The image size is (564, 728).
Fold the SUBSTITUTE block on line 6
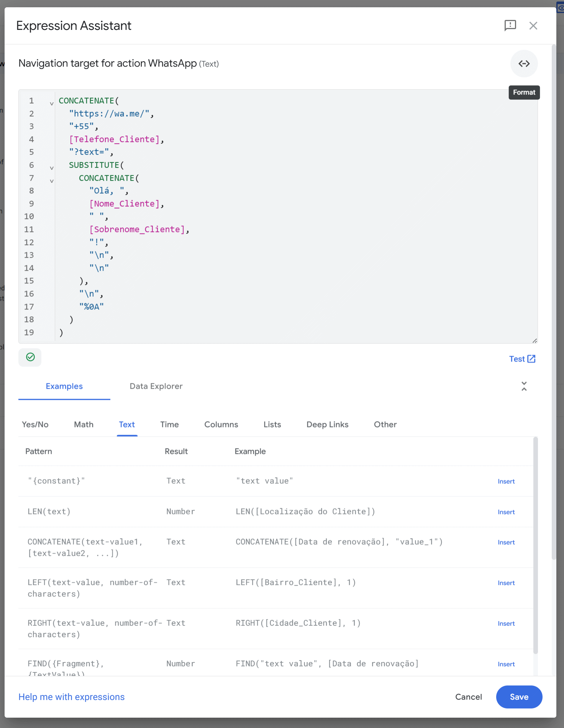pyautogui.click(x=52, y=168)
